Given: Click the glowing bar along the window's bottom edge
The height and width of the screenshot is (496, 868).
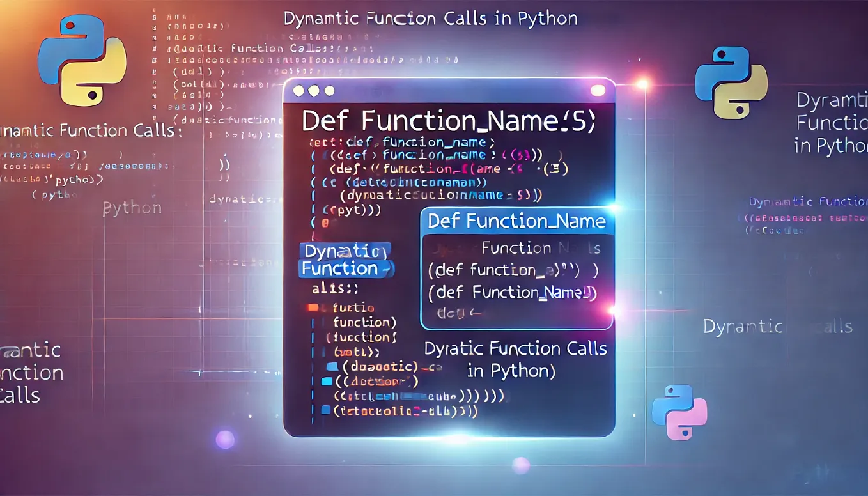Looking at the screenshot, I should click(x=451, y=438).
